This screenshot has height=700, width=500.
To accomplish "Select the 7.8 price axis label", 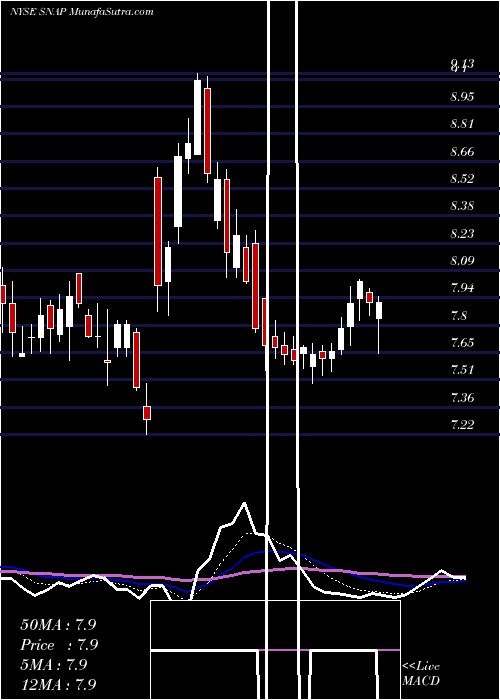I will [459, 316].
